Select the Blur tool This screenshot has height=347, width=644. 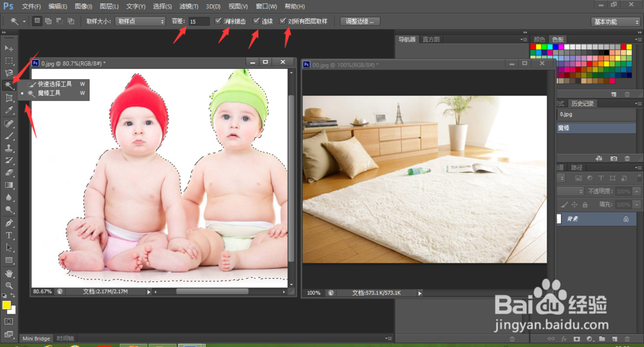click(x=8, y=198)
